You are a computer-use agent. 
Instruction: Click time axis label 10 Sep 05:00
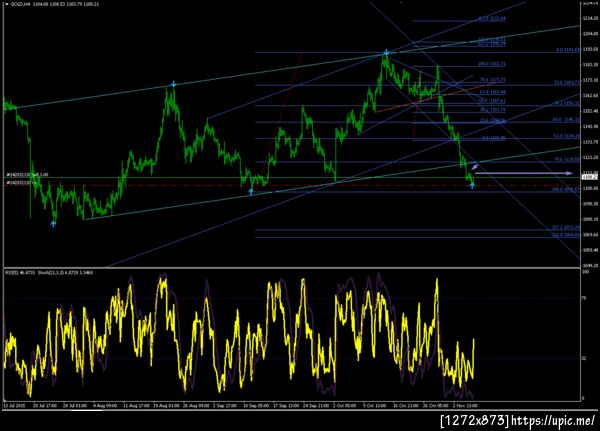(256, 405)
